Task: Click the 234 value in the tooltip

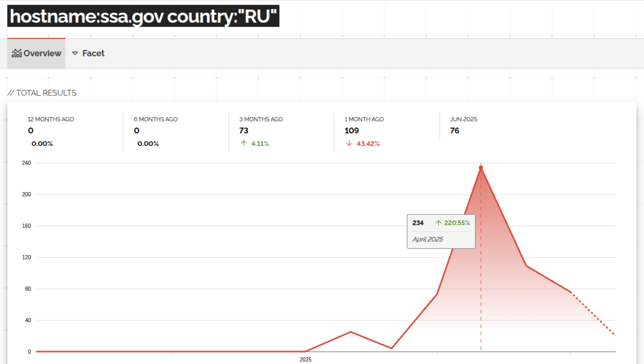Action: (x=418, y=223)
